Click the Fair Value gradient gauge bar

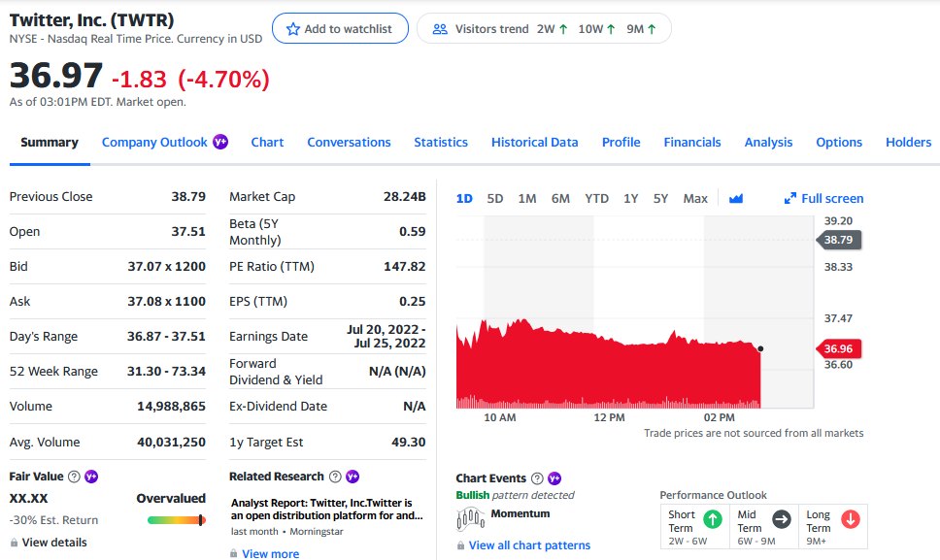coord(177,520)
